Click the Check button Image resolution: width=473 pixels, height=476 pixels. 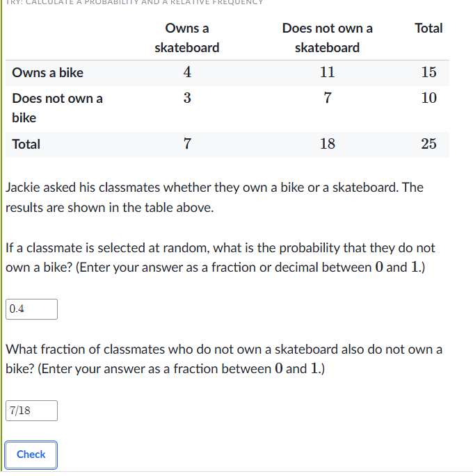31,454
